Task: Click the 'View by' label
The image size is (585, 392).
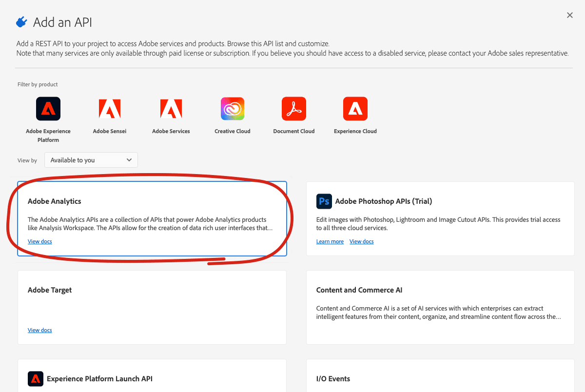Action: (x=27, y=160)
